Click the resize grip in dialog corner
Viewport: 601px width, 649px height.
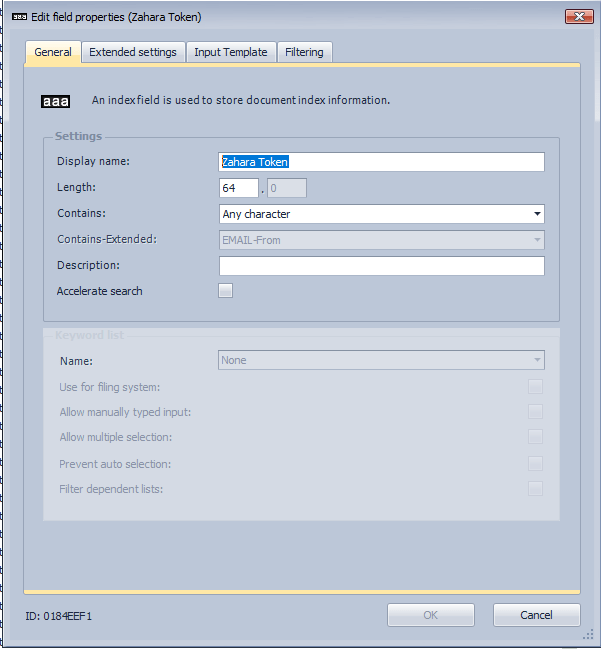(588, 635)
